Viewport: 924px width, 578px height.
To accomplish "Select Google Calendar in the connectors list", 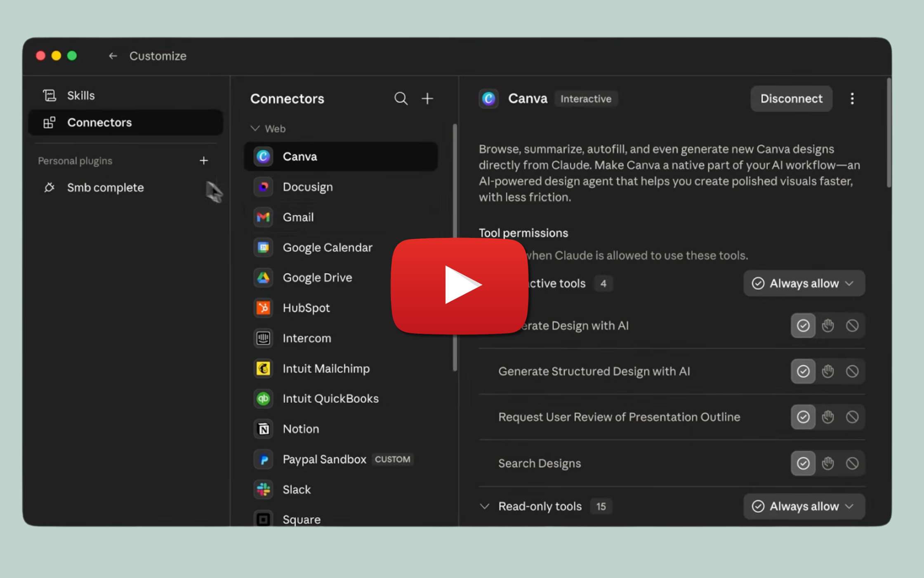I will pos(341,247).
